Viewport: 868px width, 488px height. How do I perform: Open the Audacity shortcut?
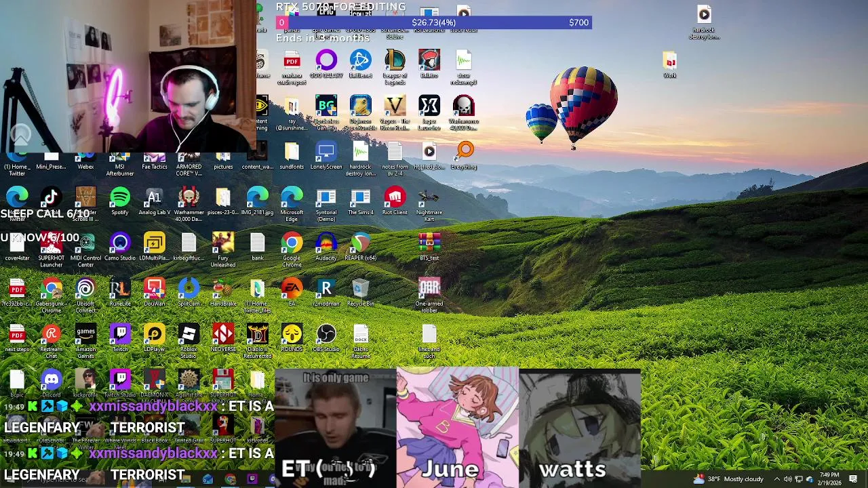(x=326, y=247)
